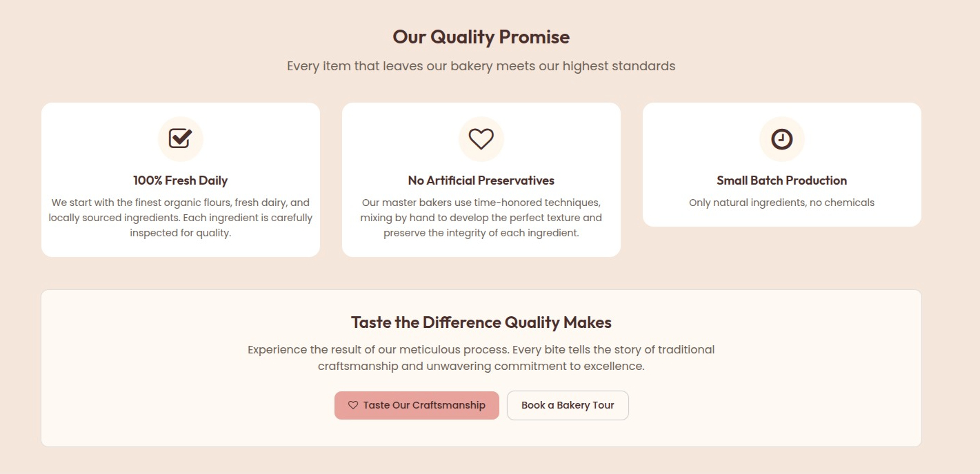Click the clock icon above Small Batch Production
Screen dimensions: 980x474
pyautogui.click(x=781, y=138)
